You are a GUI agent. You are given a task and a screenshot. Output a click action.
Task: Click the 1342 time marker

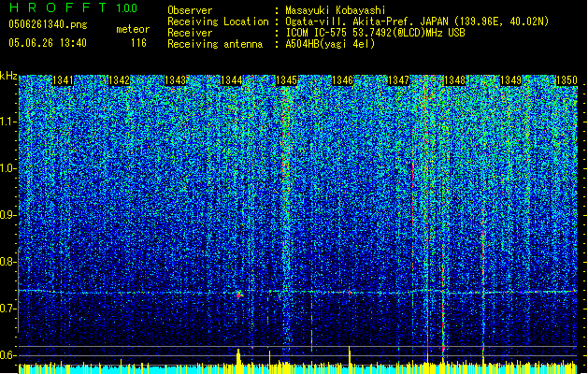coord(119,80)
